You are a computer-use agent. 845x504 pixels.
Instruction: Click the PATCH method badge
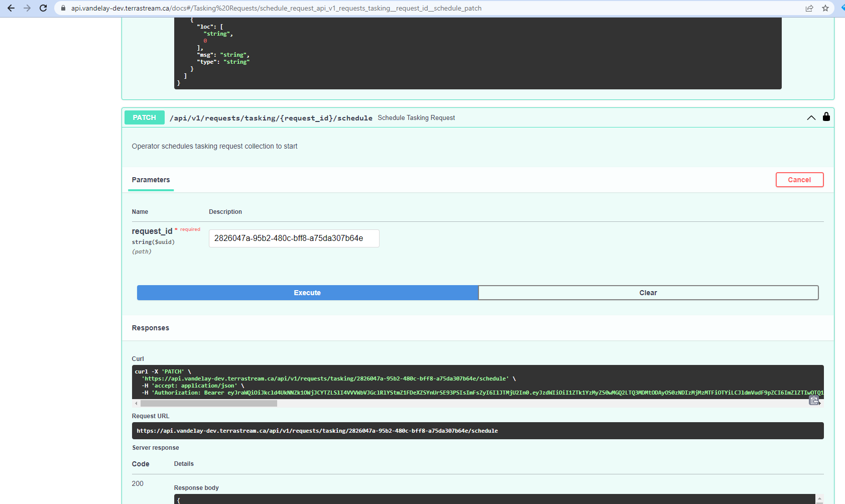point(145,117)
